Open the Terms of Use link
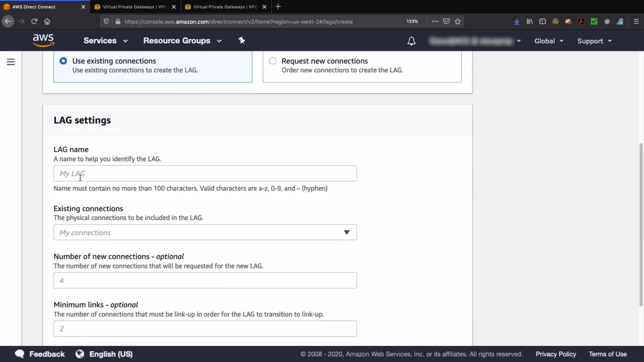The image size is (644, 362). click(x=607, y=354)
